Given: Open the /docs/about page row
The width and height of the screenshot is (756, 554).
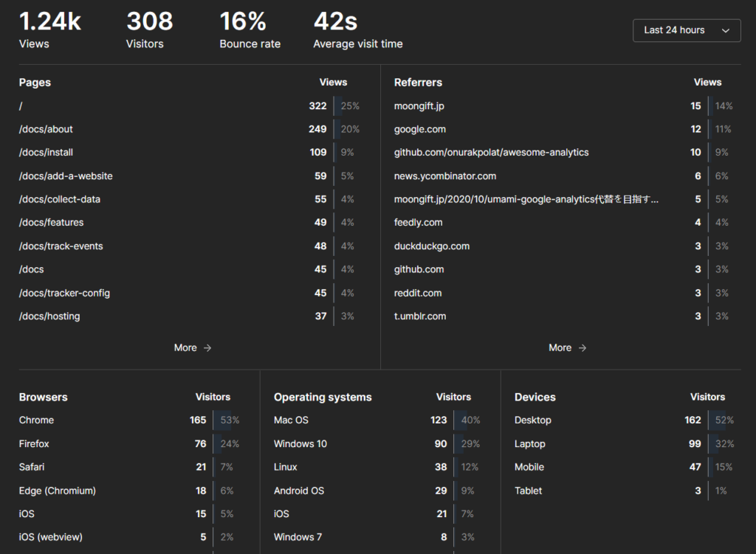Looking at the screenshot, I should (x=46, y=129).
